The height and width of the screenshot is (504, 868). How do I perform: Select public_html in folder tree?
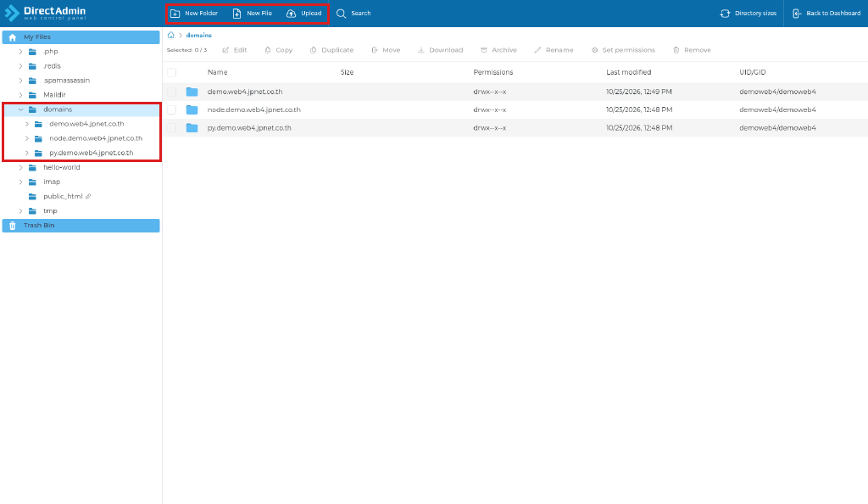tap(63, 196)
